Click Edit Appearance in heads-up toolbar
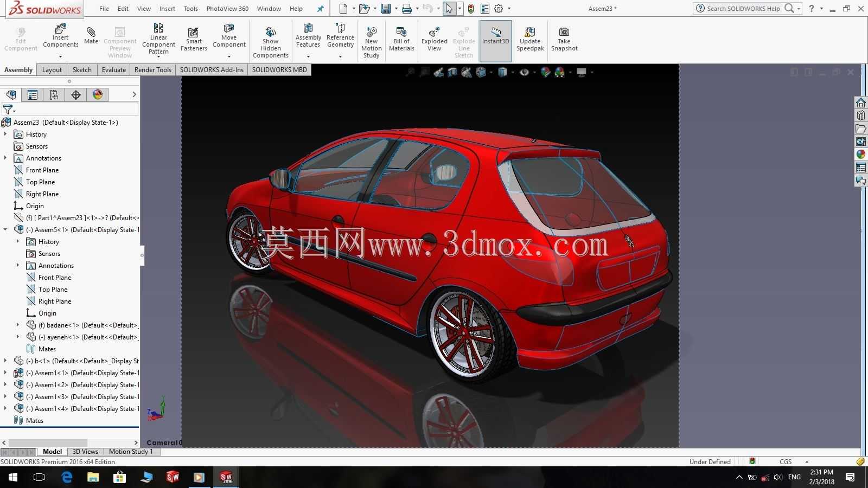The image size is (868, 488). (546, 72)
